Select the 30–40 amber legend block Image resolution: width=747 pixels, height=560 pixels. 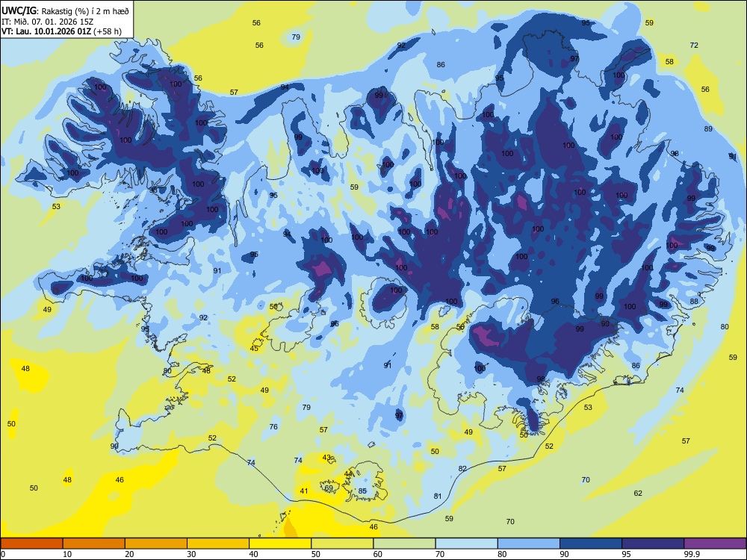coord(218,544)
